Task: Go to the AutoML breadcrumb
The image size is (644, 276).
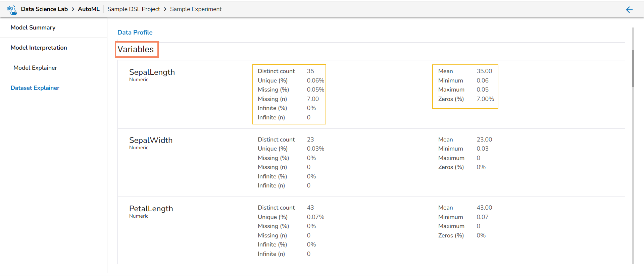Action: [89, 9]
